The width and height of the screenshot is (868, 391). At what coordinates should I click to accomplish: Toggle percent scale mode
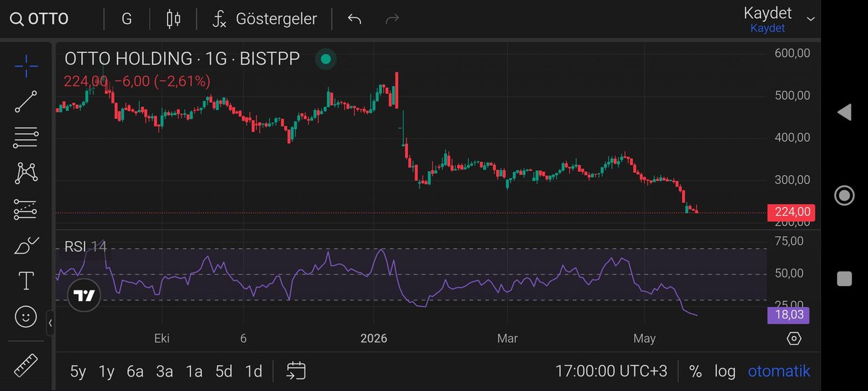(695, 371)
